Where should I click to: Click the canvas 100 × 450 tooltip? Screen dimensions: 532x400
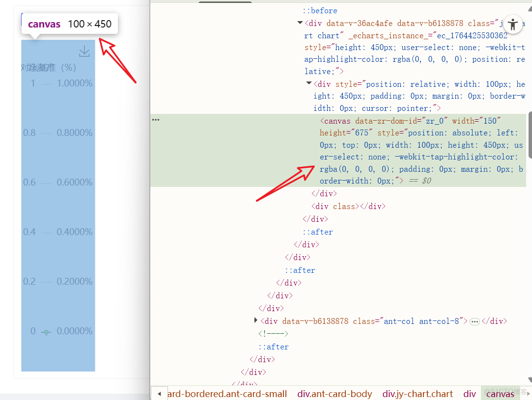[x=70, y=24]
